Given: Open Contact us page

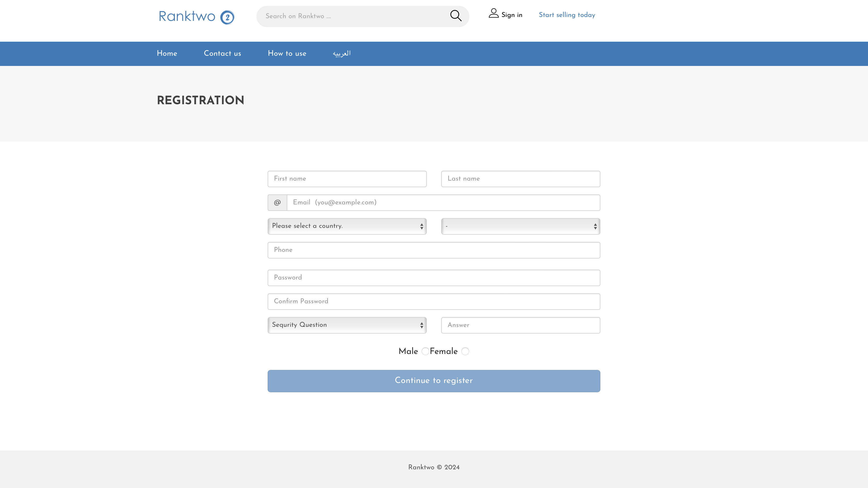Looking at the screenshot, I should [222, 54].
